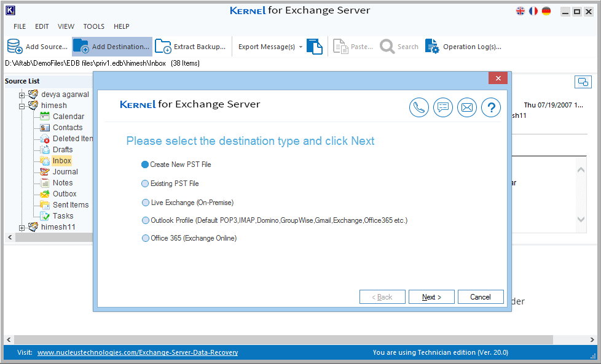Open the HELP menu
Viewport: 601px width, 364px height.
click(122, 26)
